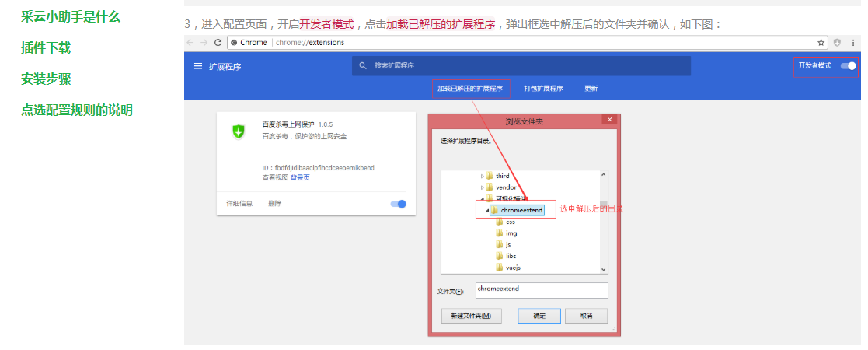Viewport: 868px width, 350px height.
Task: Click the 扩展程序 page heading
Action: pos(225,66)
